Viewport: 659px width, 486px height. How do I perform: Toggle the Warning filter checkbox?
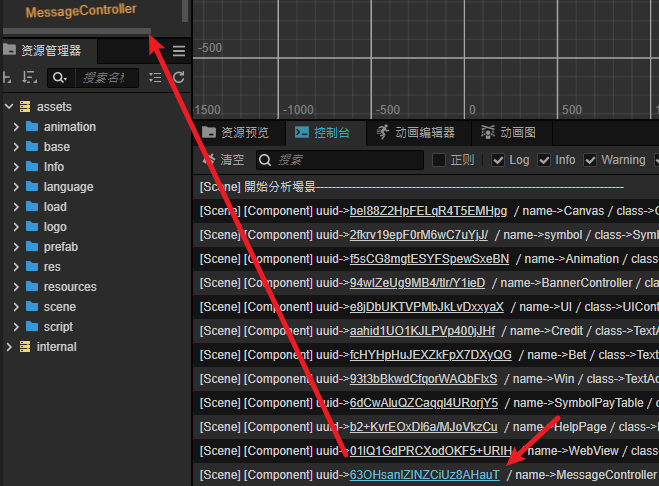590,160
